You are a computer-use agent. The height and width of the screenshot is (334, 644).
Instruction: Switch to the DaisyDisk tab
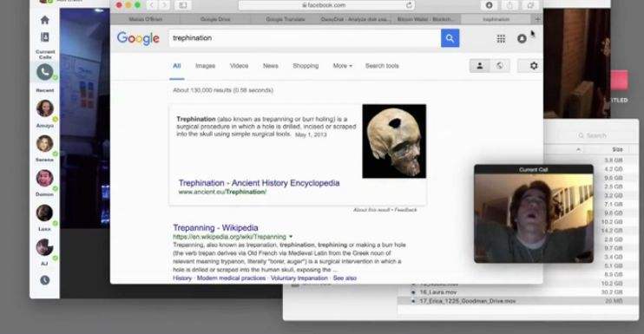click(x=356, y=19)
